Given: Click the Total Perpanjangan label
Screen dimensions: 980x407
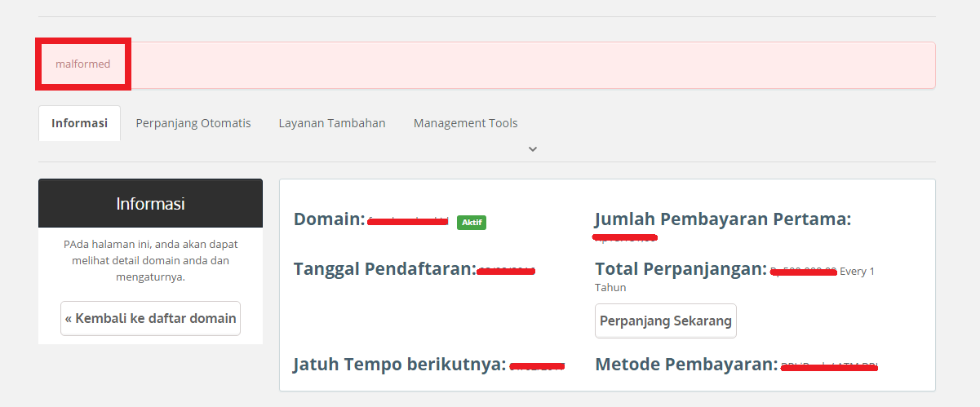Looking at the screenshot, I should click(x=681, y=269).
